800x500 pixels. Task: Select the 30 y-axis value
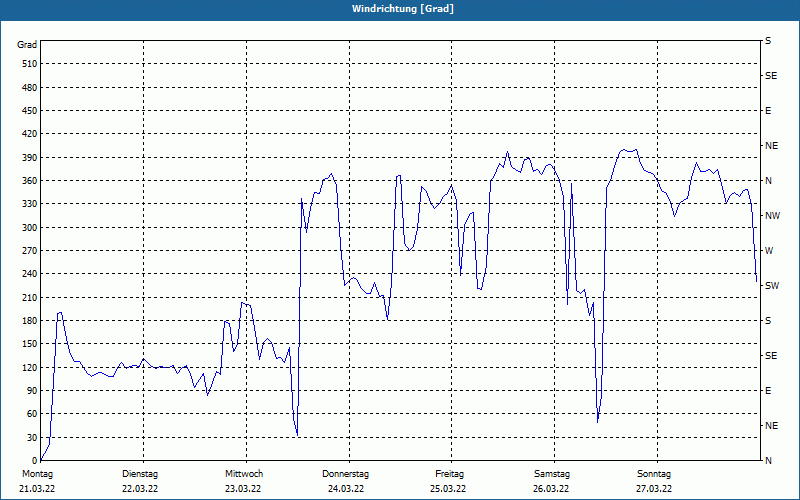(x=31, y=437)
